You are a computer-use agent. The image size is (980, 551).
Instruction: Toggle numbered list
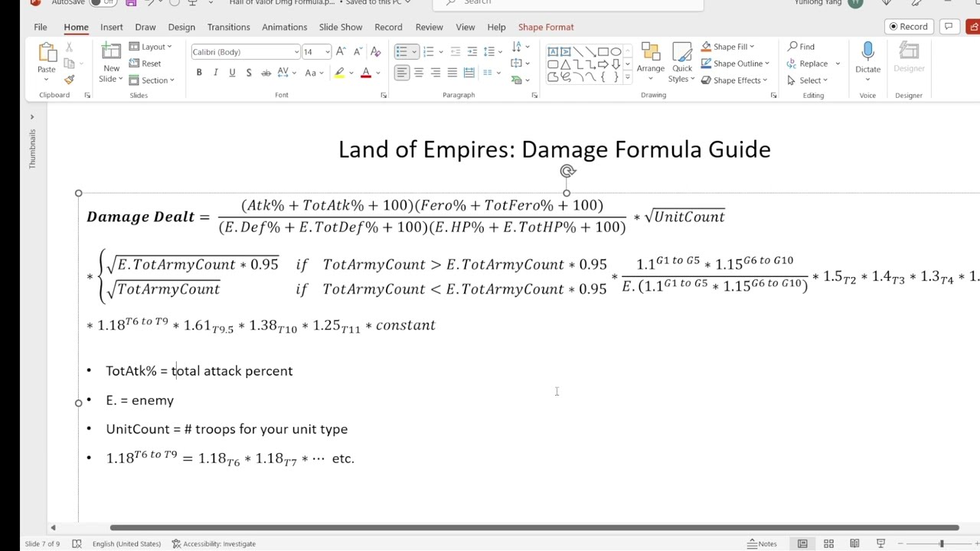pyautogui.click(x=428, y=52)
